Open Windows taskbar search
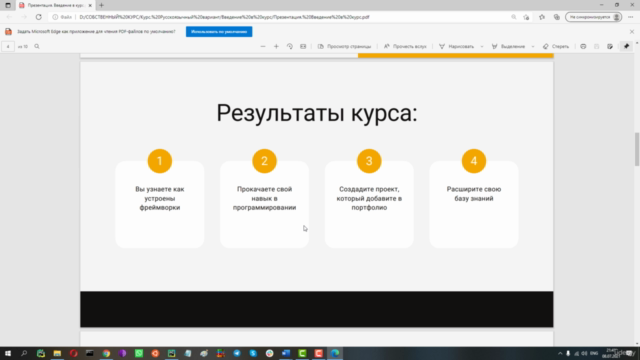This screenshot has height=360, width=640. pos(24,353)
